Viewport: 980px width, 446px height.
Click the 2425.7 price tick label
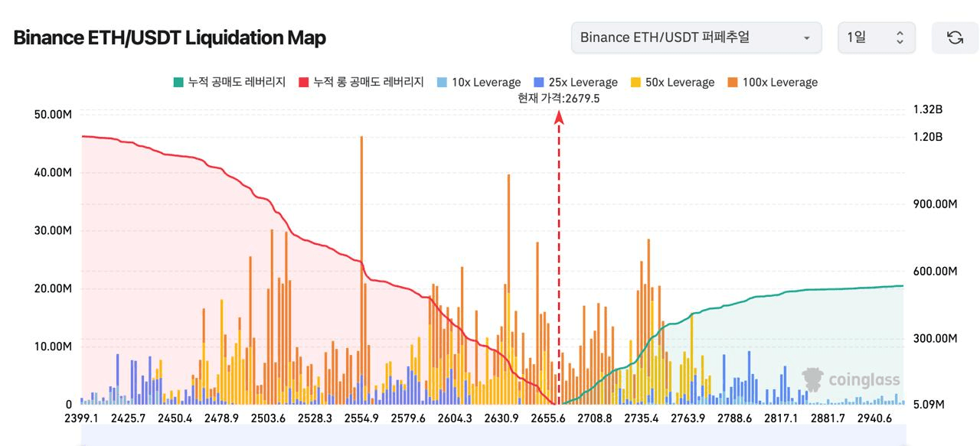pos(128,418)
